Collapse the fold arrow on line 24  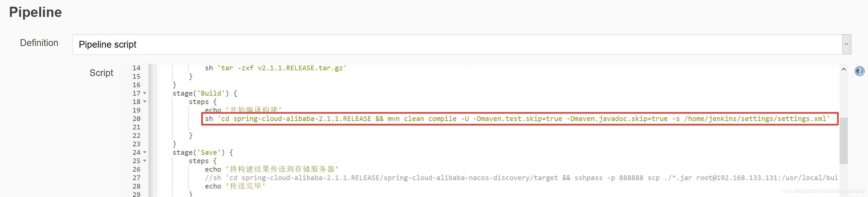(x=145, y=152)
